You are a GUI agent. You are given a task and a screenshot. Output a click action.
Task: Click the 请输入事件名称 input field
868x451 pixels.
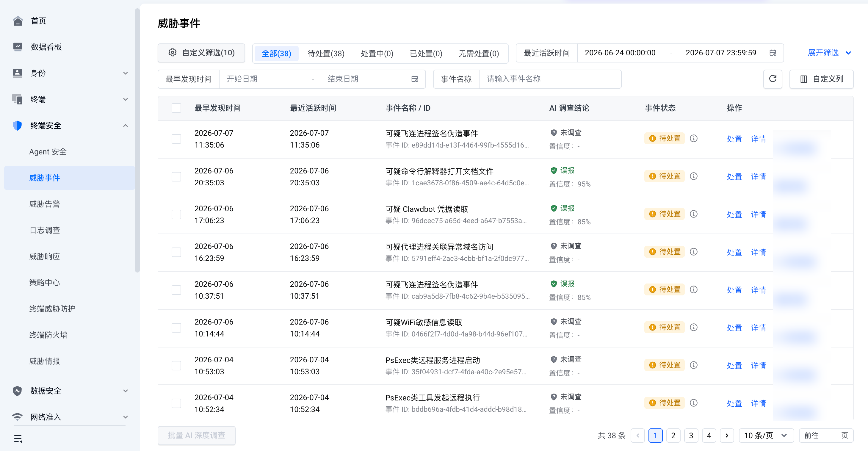coord(550,79)
